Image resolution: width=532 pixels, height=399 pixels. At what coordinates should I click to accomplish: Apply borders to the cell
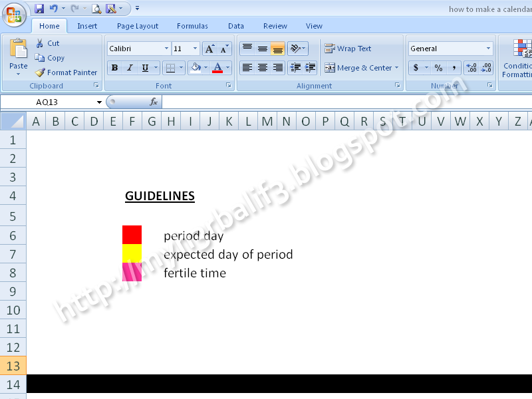[x=170, y=68]
